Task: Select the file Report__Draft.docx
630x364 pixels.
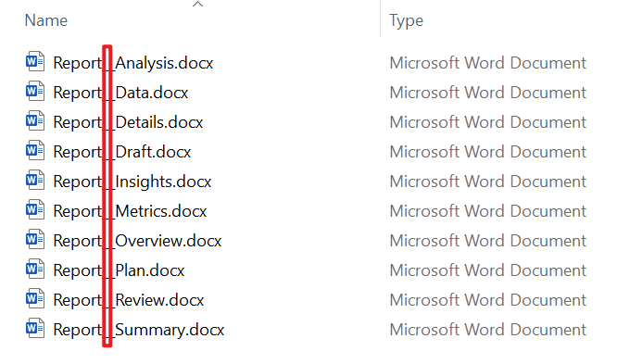Action: point(122,152)
